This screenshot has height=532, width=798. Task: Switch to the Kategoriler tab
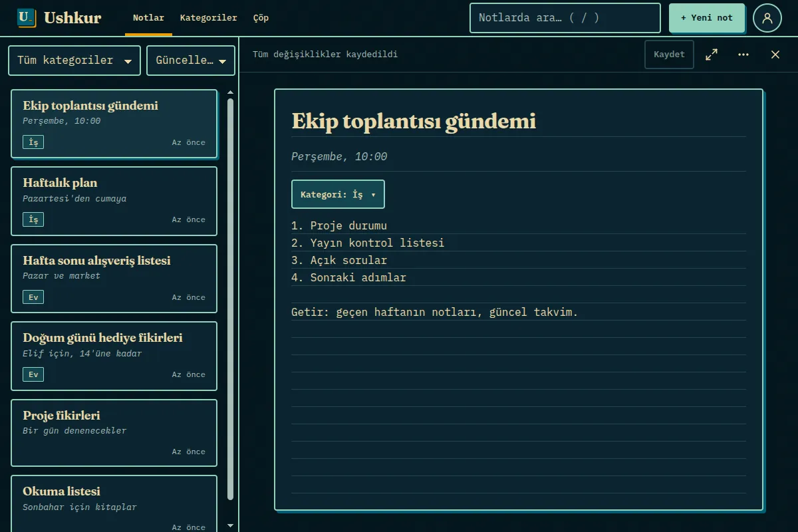coord(208,18)
